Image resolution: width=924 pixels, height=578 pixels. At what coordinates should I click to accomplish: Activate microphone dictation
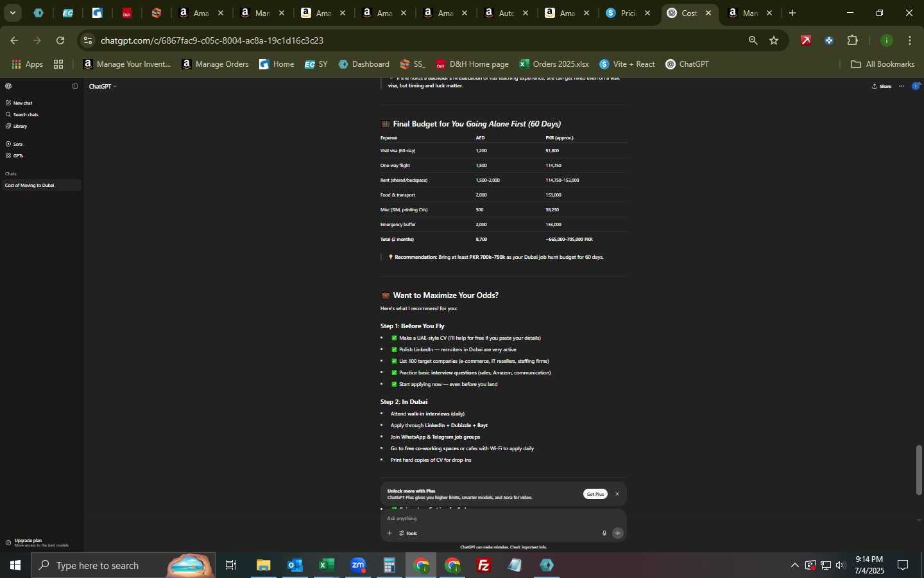click(604, 533)
